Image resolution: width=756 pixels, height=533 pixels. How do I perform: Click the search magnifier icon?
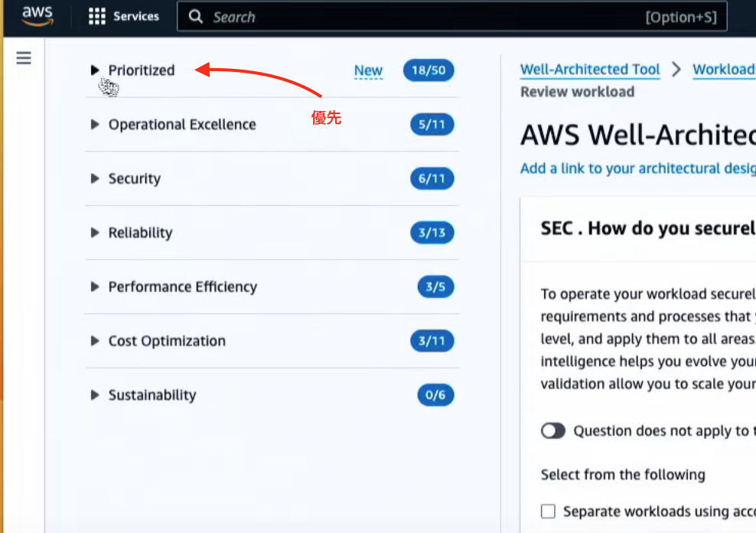coord(197,17)
